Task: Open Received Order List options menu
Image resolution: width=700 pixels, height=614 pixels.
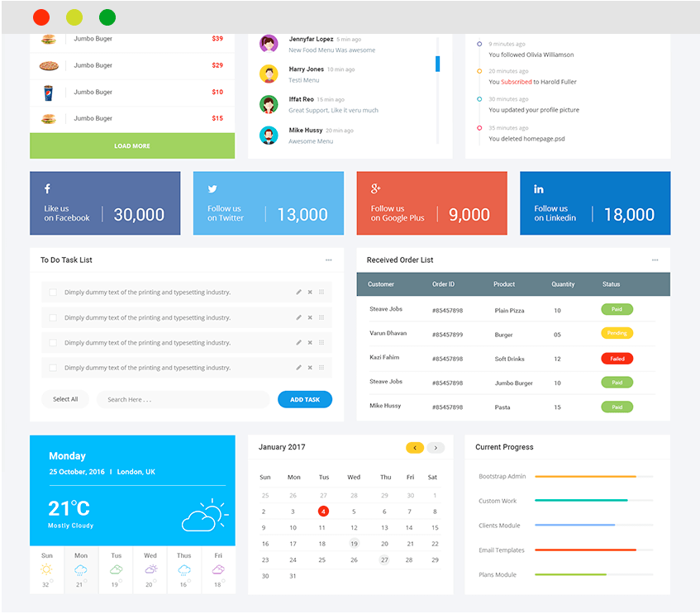Action: click(655, 260)
